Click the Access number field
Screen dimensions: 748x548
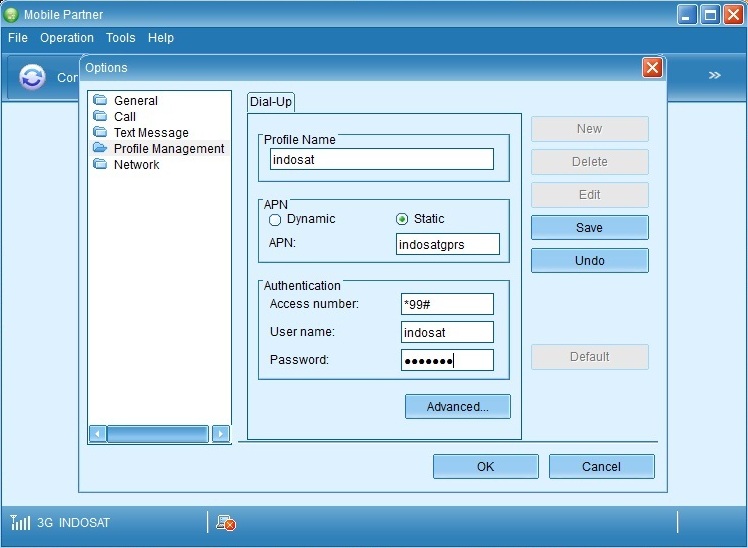(447, 304)
